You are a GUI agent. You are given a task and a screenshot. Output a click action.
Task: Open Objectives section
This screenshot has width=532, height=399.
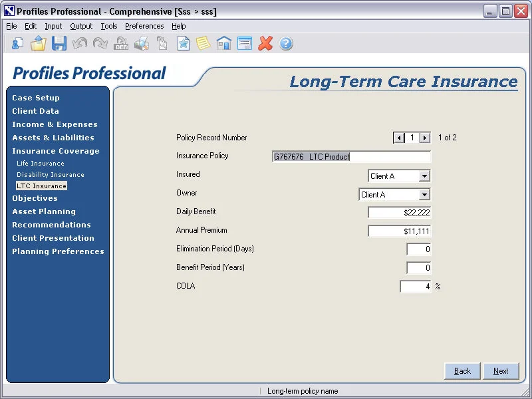pos(35,198)
